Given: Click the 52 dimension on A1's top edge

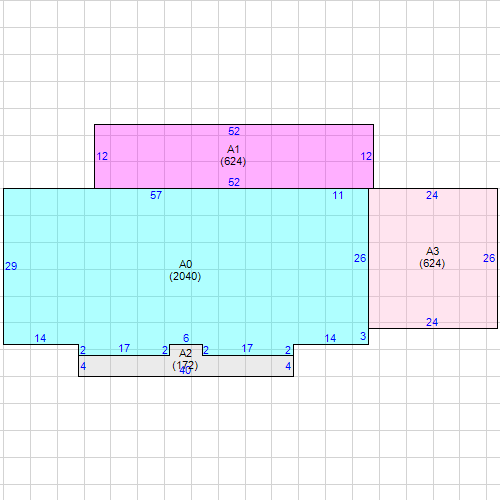Looking at the screenshot, I should pyautogui.click(x=234, y=131).
